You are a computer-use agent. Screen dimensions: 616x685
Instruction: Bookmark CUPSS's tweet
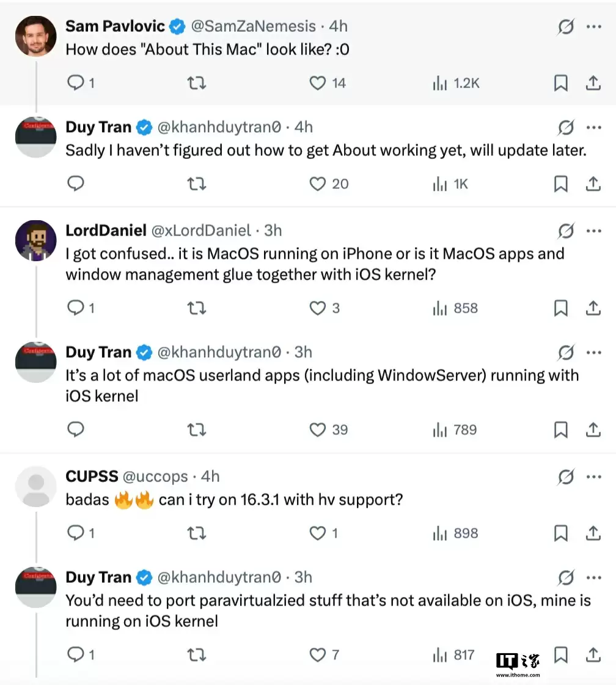pos(560,533)
